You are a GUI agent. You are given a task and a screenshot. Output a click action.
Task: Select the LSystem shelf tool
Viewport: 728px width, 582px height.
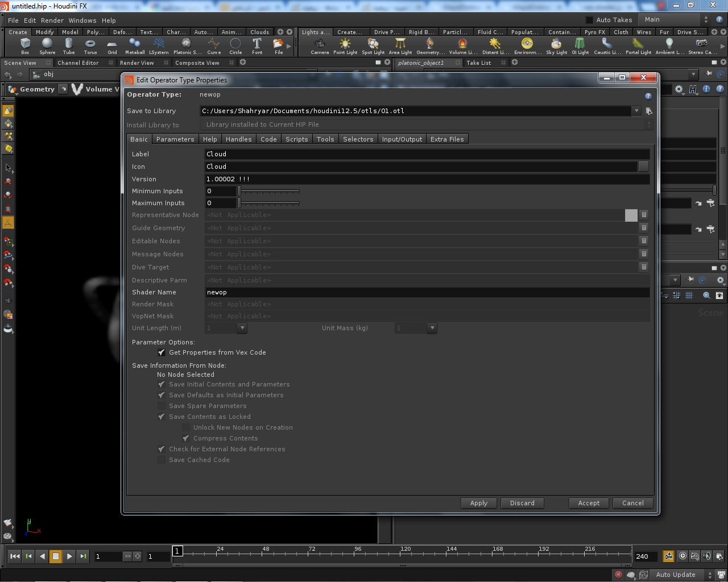point(159,46)
